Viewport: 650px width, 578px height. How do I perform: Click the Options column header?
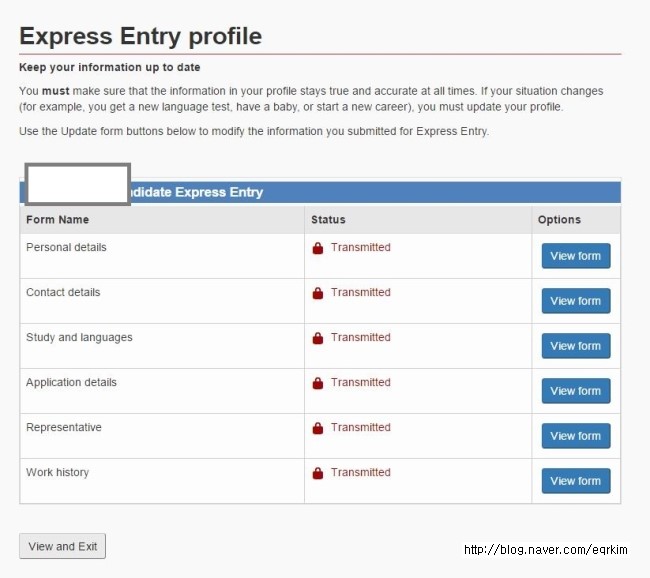[559, 220]
